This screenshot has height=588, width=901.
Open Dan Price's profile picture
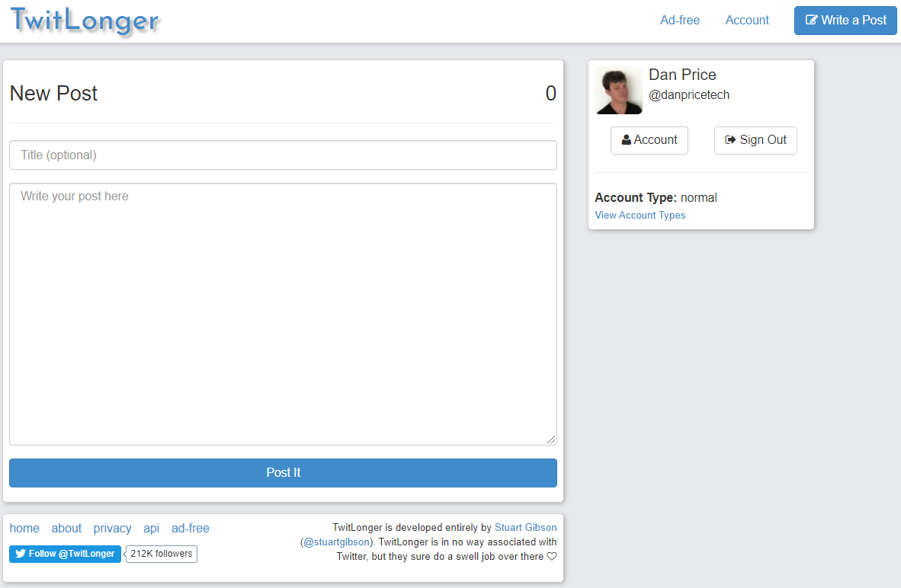click(618, 90)
